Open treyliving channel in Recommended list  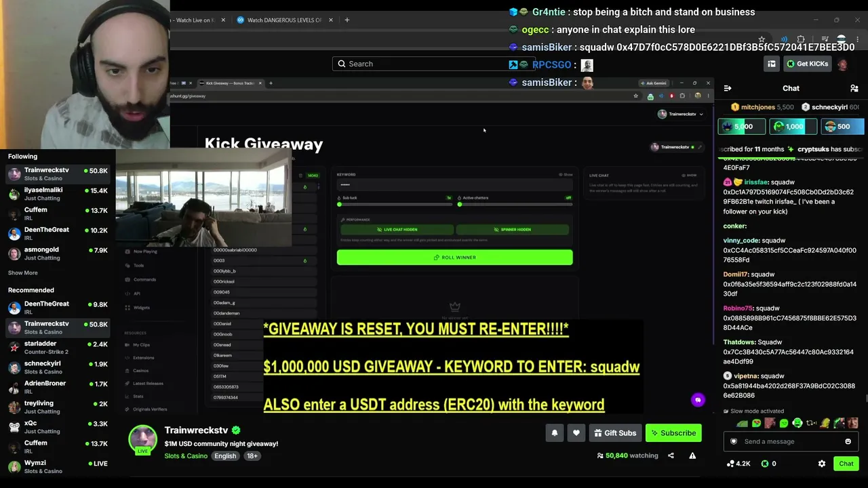pyautogui.click(x=57, y=407)
